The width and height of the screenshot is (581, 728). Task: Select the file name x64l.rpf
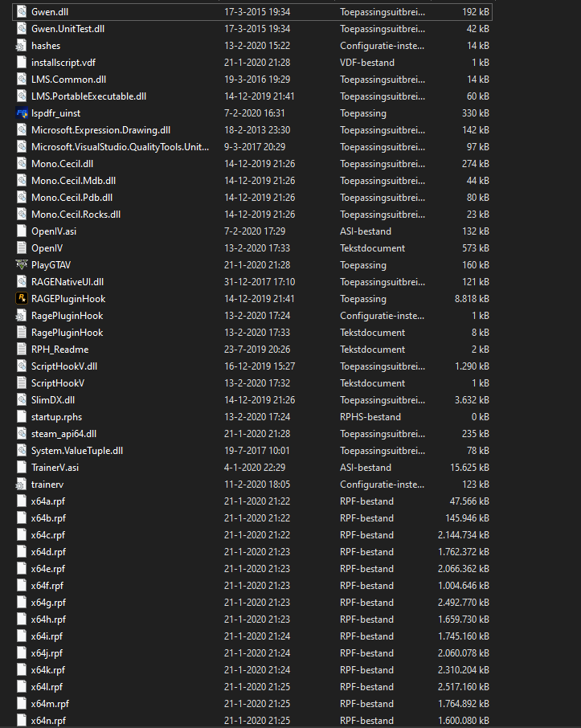pos(47,687)
